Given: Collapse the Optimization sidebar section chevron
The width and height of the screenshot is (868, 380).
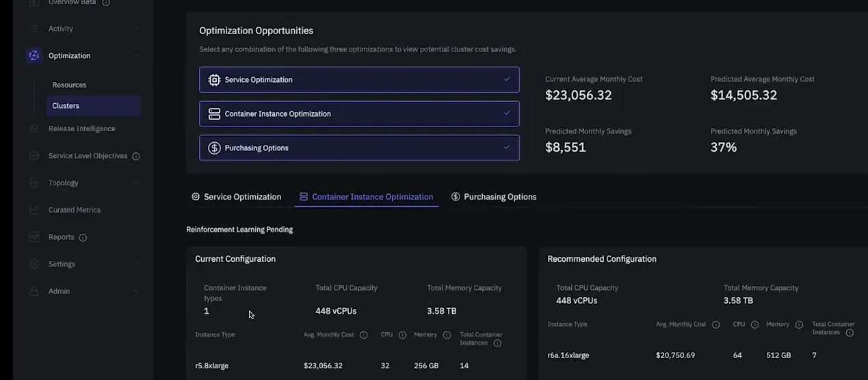Looking at the screenshot, I should tap(135, 56).
